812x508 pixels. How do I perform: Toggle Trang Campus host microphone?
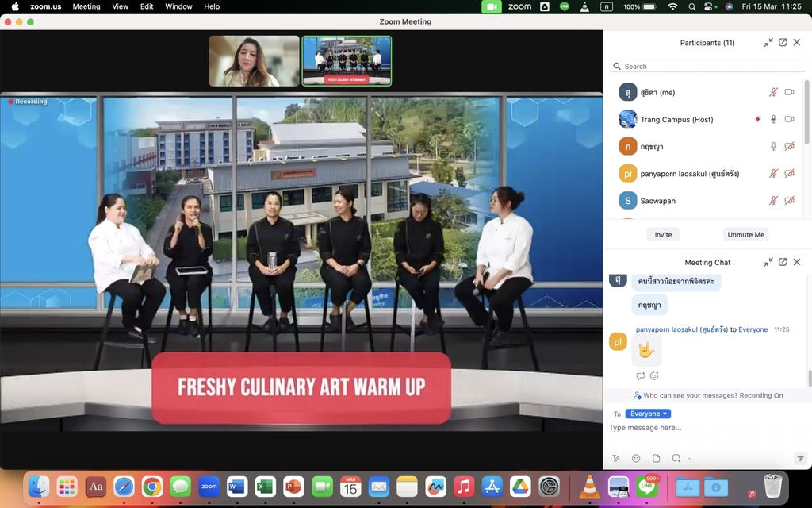tap(773, 119)
